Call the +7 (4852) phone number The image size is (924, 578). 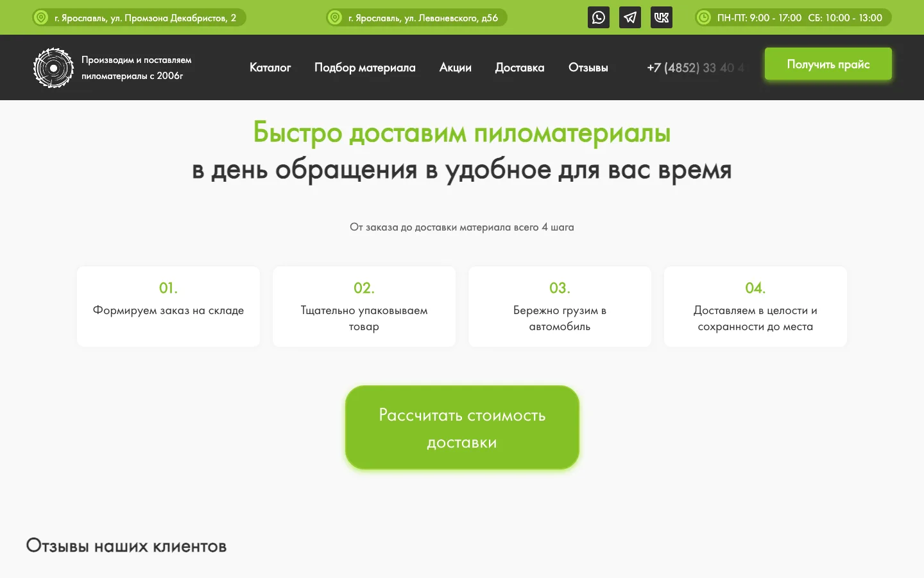(696, 67)
